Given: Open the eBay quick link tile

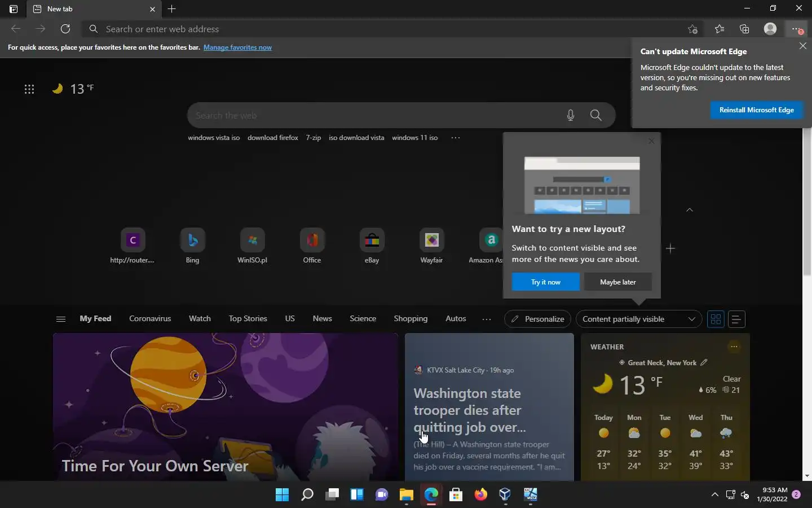Looking at the screenshot, I should (372, 246).
